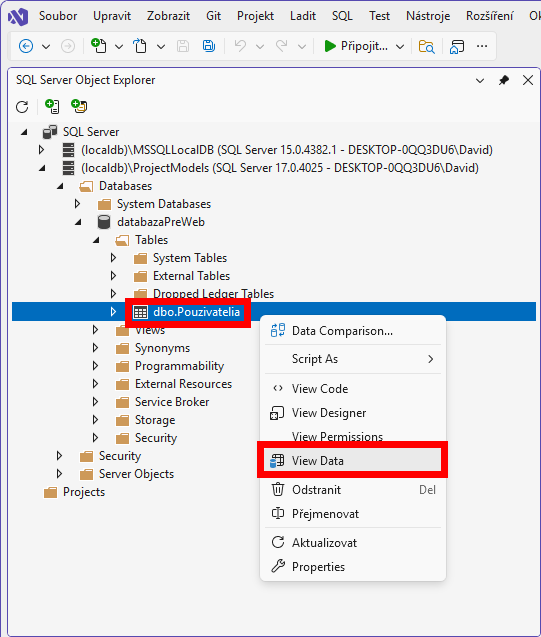The image size is (541, 637).
Task: Open the Rozšíření menu
Action: click(x=489, y=16)
